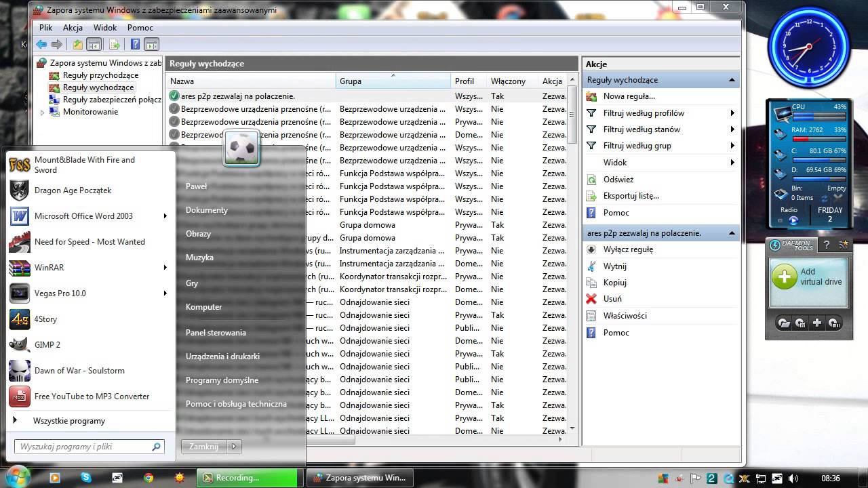Click Kopiuj in the actions pane
868x488 pixels.
pos(614,283)
